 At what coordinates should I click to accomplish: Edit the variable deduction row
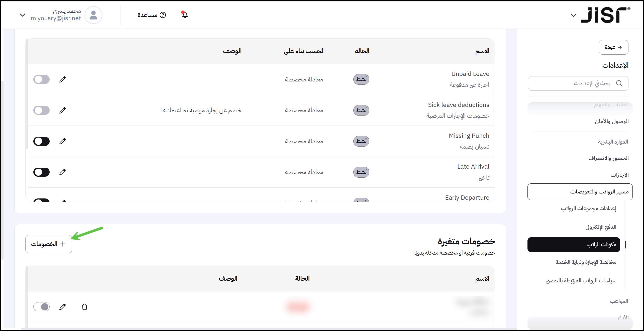tap(63, 307)
